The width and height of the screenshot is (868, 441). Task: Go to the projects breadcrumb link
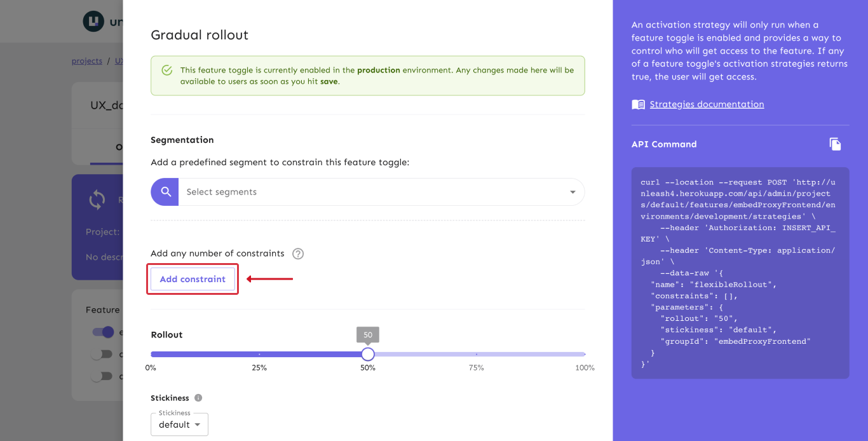pyautogui.click(x=87, y=61)
